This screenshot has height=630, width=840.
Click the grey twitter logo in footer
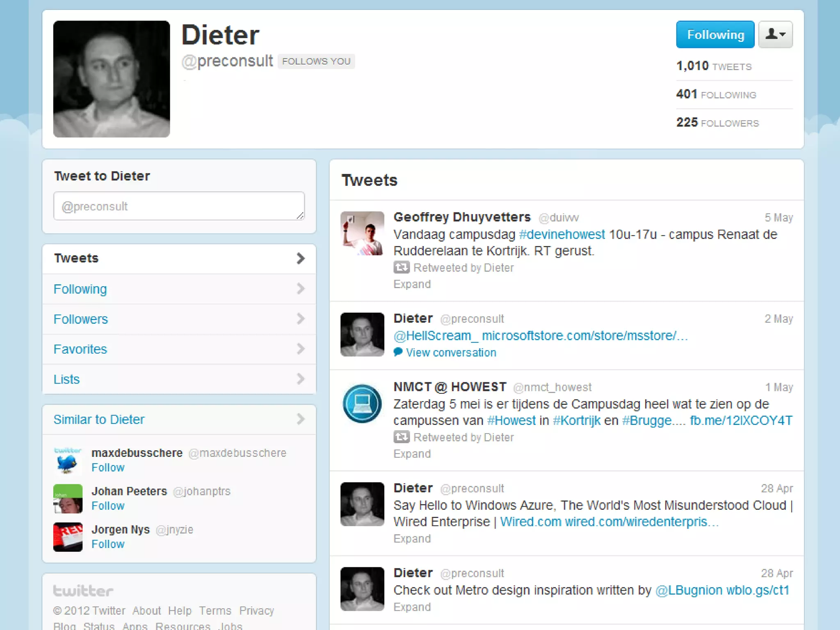click(83, 591)
